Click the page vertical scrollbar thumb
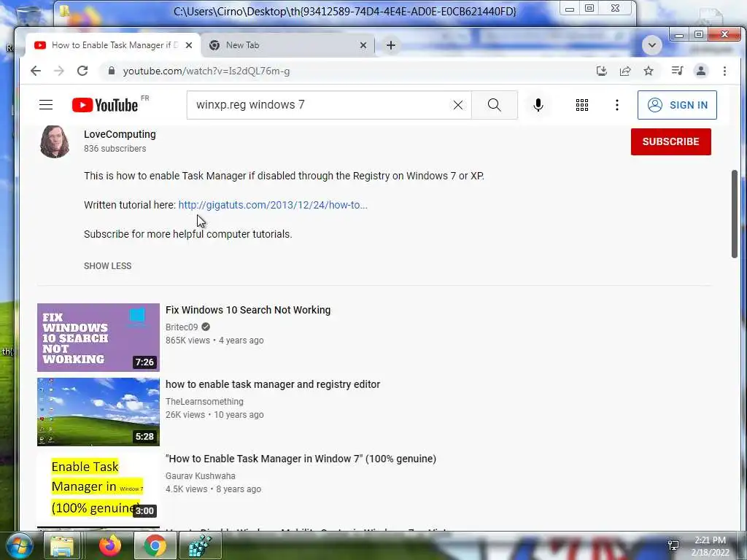The width and height of the screenshot is (747, 560). tap(735, 214)
